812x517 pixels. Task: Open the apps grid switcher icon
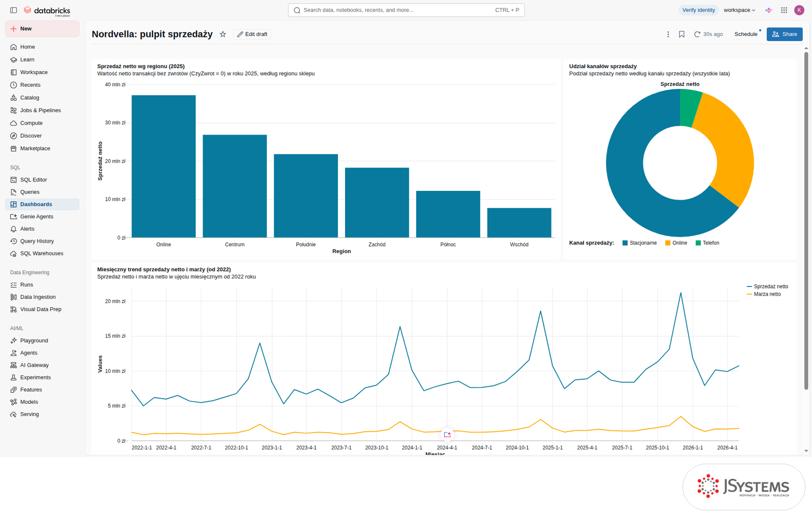point(784,10)
